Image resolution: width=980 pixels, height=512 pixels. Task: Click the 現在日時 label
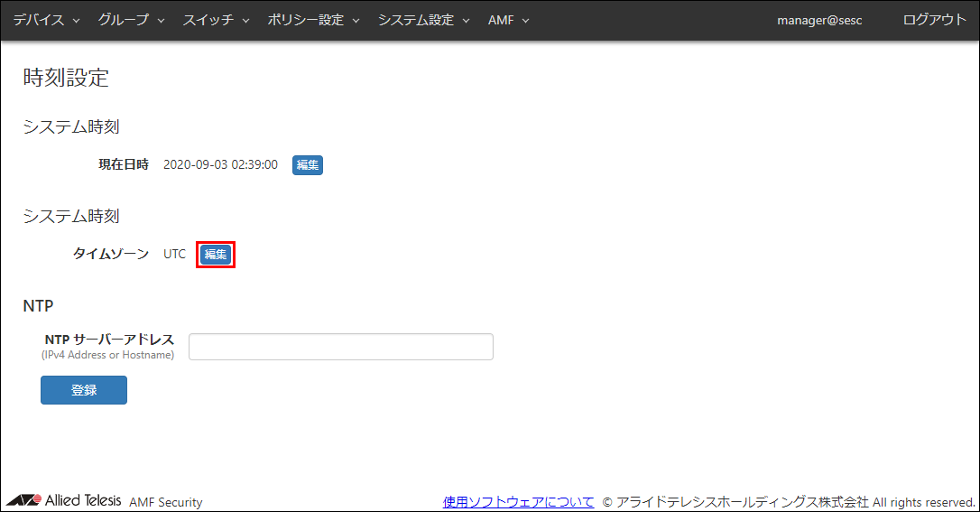[x=124, y=165]
